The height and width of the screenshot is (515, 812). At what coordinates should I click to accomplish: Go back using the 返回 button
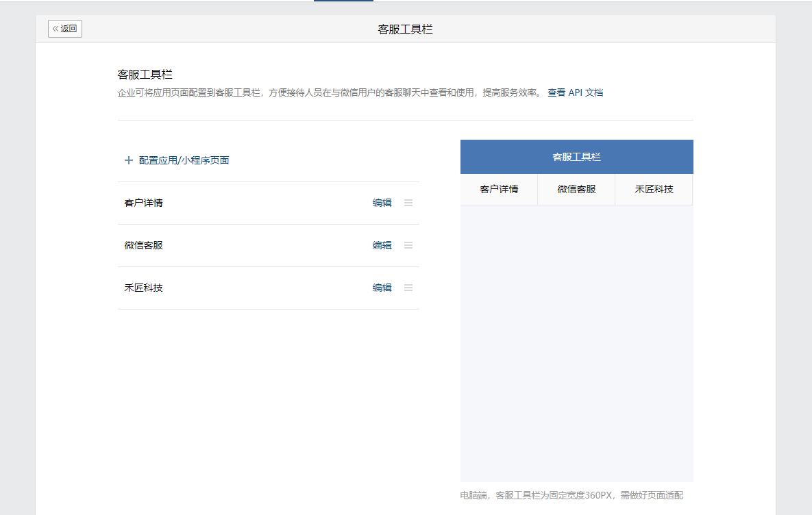[65, 29]
